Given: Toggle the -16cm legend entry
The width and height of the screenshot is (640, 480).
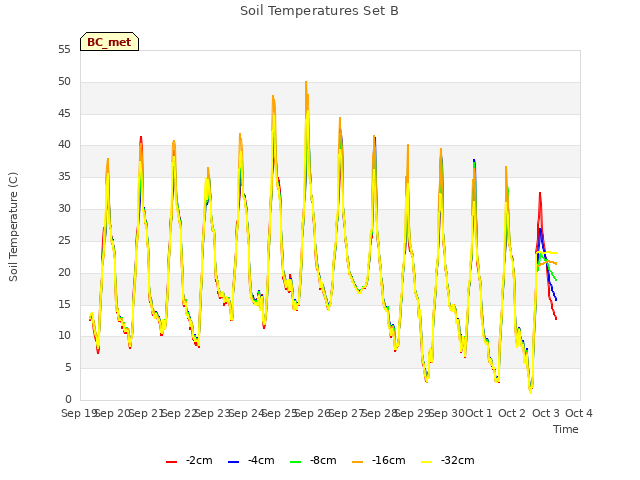Looking at the screenshot, I should coord(378,461).
